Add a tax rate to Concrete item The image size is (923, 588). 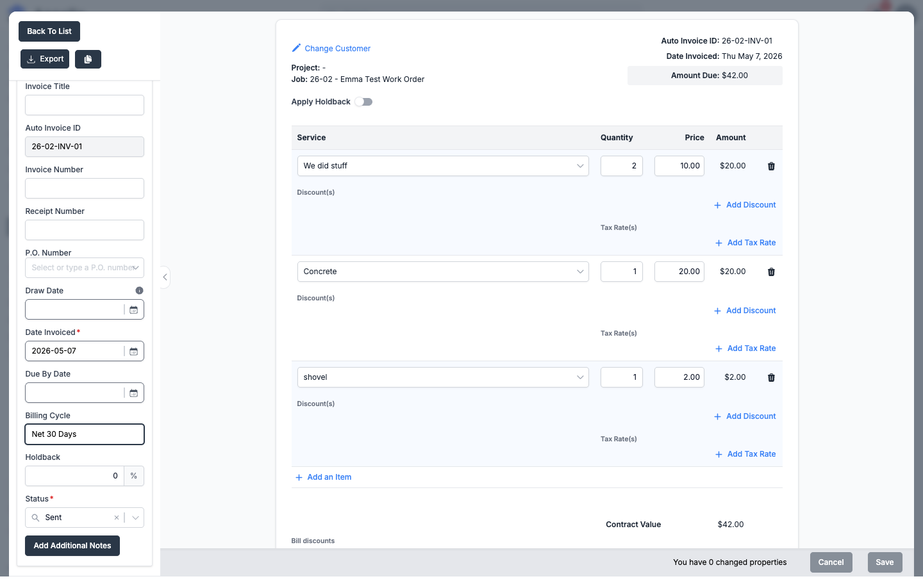[745, 348]
